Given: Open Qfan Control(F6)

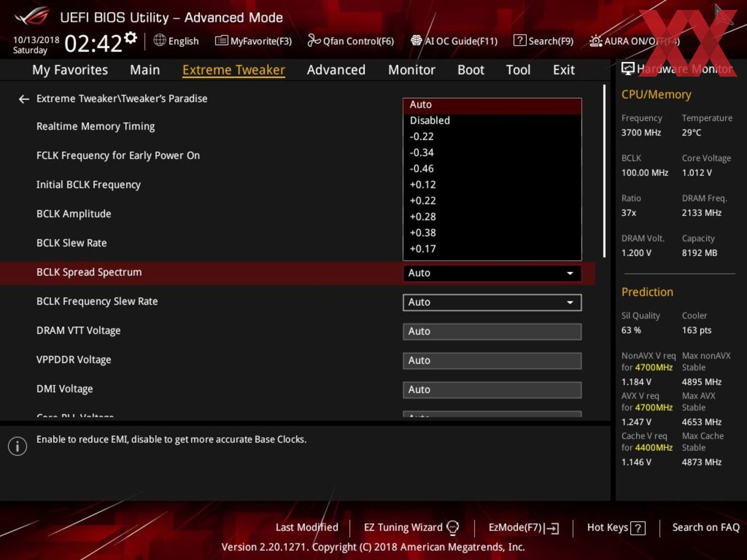Looking at the screenshot, I should [x=350, y=41].
